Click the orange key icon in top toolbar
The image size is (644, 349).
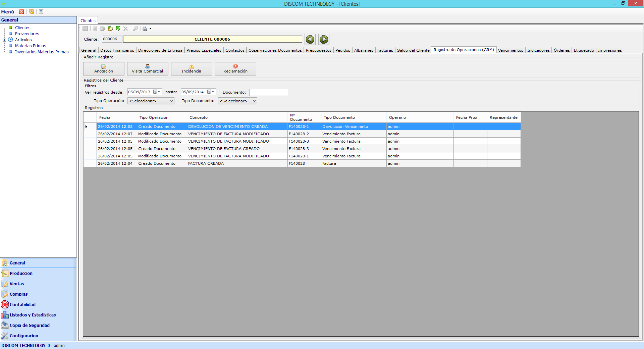[x=31, y=12]
